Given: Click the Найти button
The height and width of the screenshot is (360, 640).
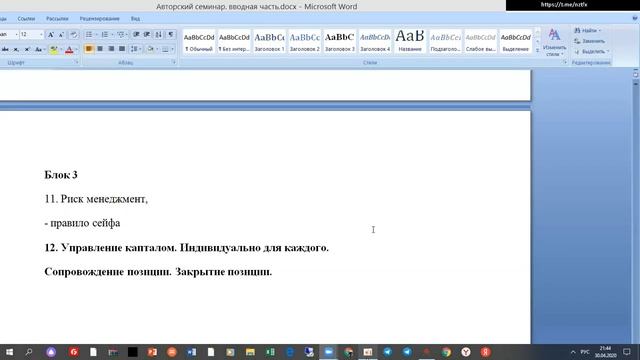Looking at the screenshot, I should (588, 31).
